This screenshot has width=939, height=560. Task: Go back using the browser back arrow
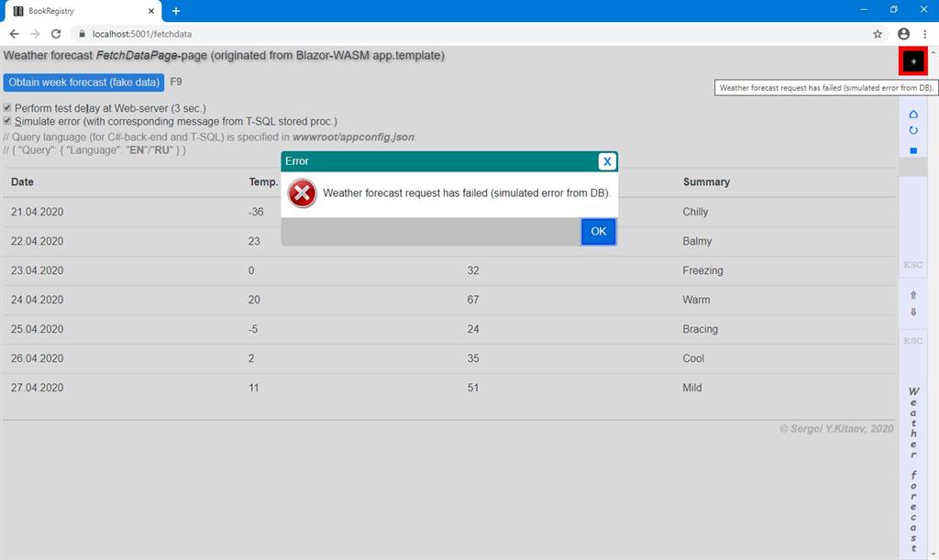14,33
